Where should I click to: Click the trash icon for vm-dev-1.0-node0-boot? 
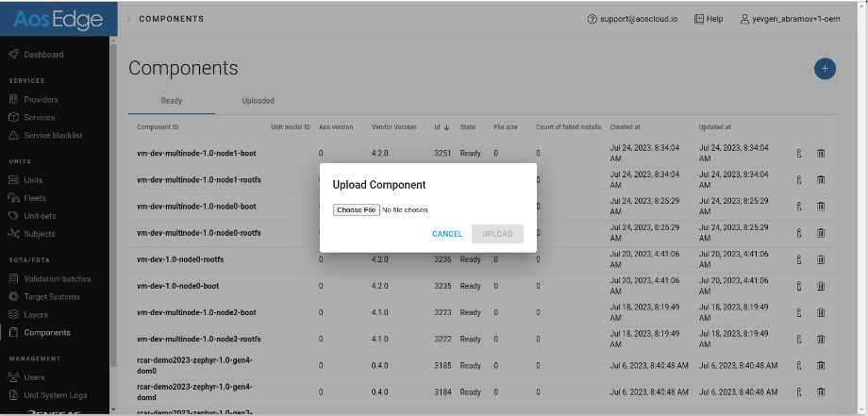point(821,285)
